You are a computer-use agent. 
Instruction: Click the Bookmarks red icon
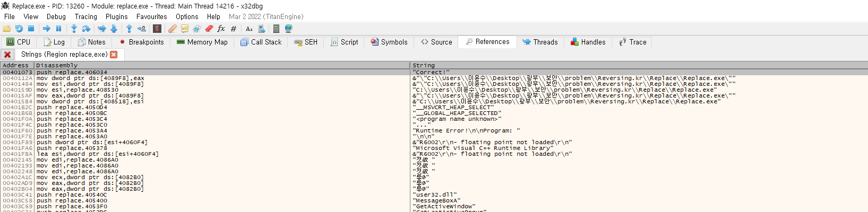point(209,29)
